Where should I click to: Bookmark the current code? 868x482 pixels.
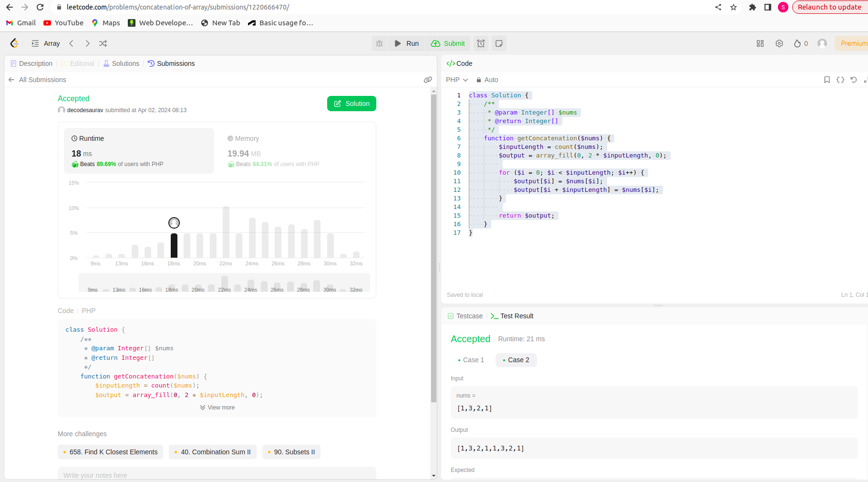click(827, 80)
